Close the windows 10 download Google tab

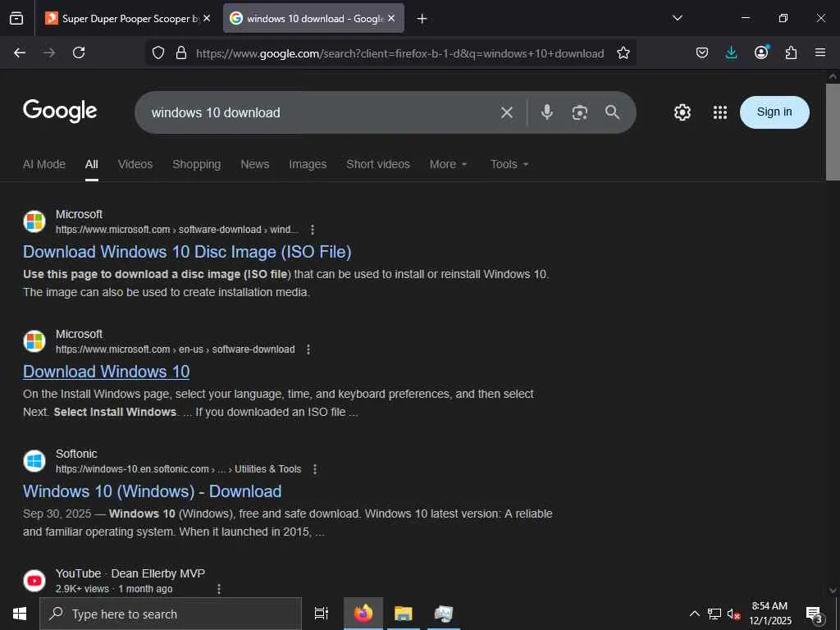tap(391, 18)
